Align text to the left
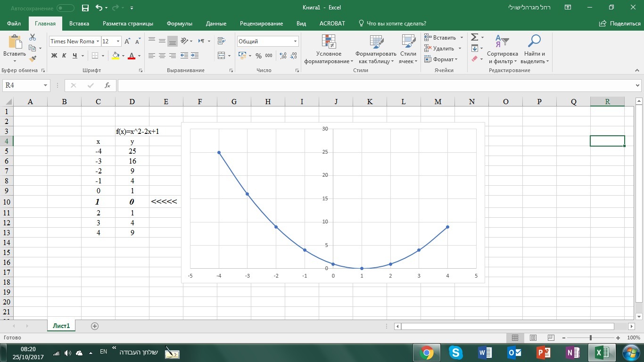The height and width of the screenshot is (362, 644). (x=151, y=56)
